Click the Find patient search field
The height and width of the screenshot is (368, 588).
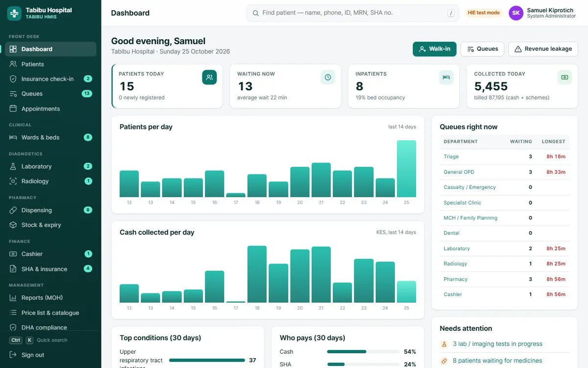pyautogui.click(x=353, y=13)
